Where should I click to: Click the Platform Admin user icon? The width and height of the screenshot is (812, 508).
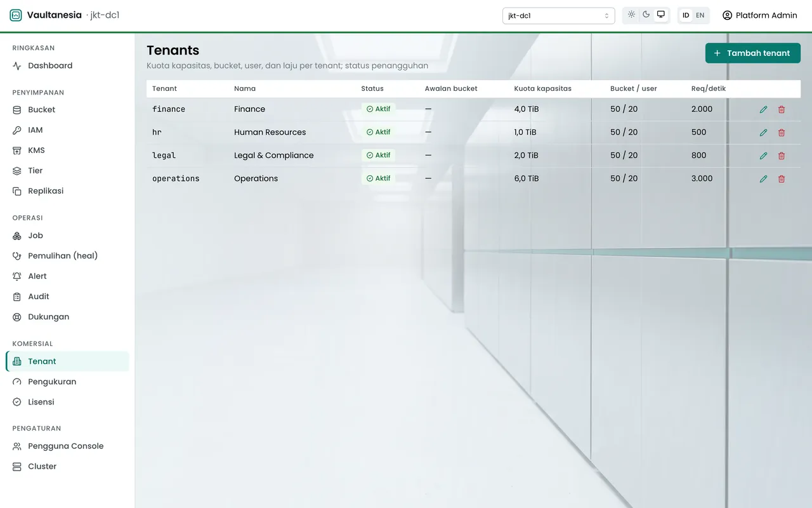tap(727, 15)
